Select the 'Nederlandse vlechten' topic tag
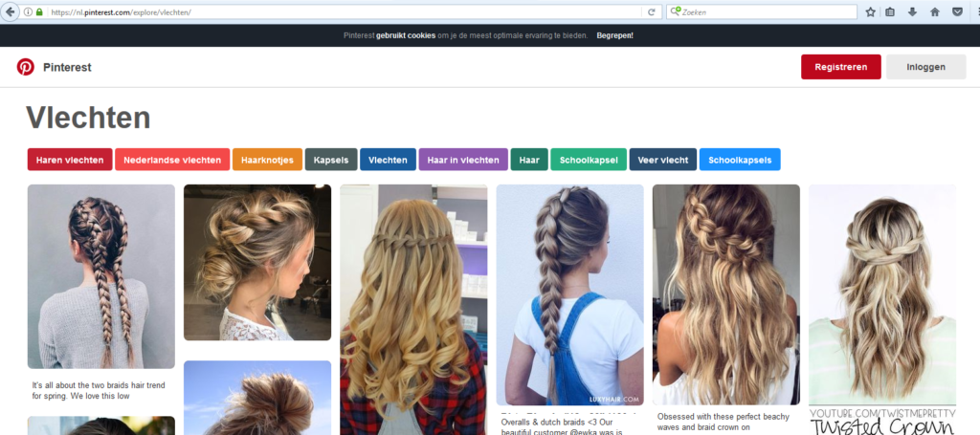Screen dimensions: 980x435 pos(172,160)
